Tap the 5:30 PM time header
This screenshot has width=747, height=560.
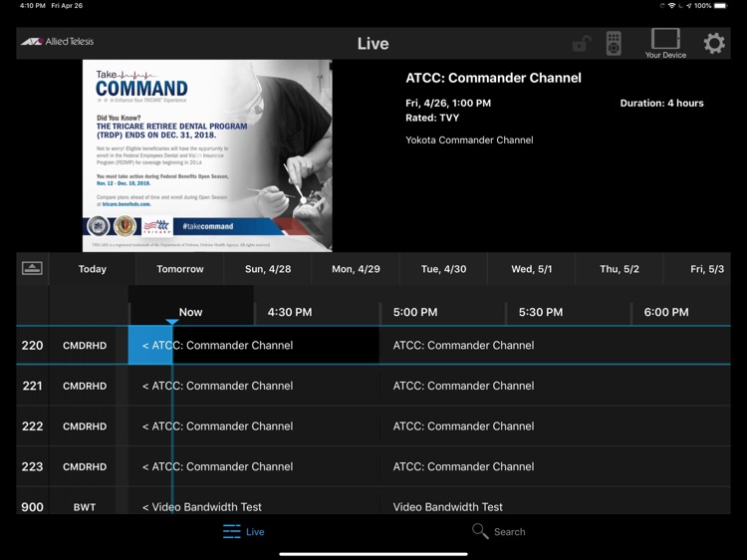click(541, 312)
